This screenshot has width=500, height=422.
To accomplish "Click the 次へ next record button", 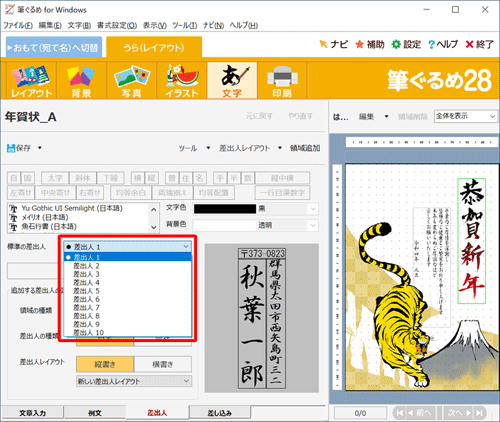I will pyautogui.click(x=459, y=413).
